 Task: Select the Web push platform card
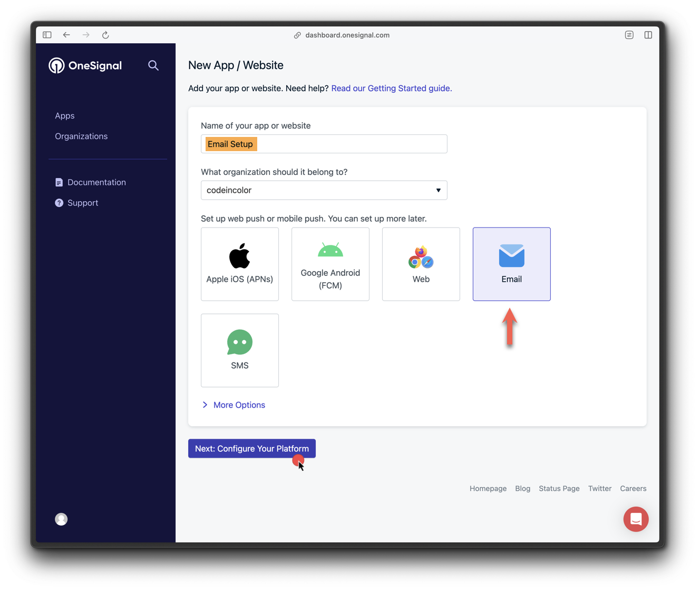pos(421,264)
